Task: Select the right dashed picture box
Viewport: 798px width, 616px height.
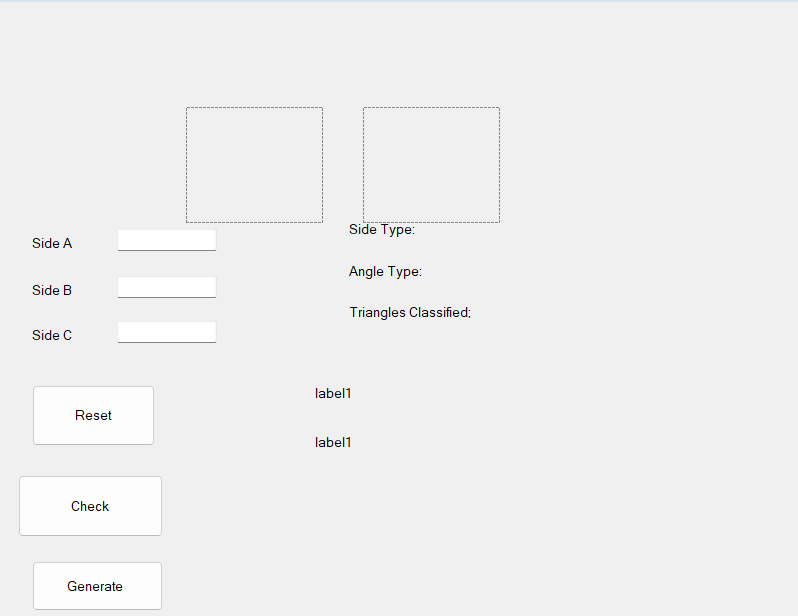Action: 431,165
